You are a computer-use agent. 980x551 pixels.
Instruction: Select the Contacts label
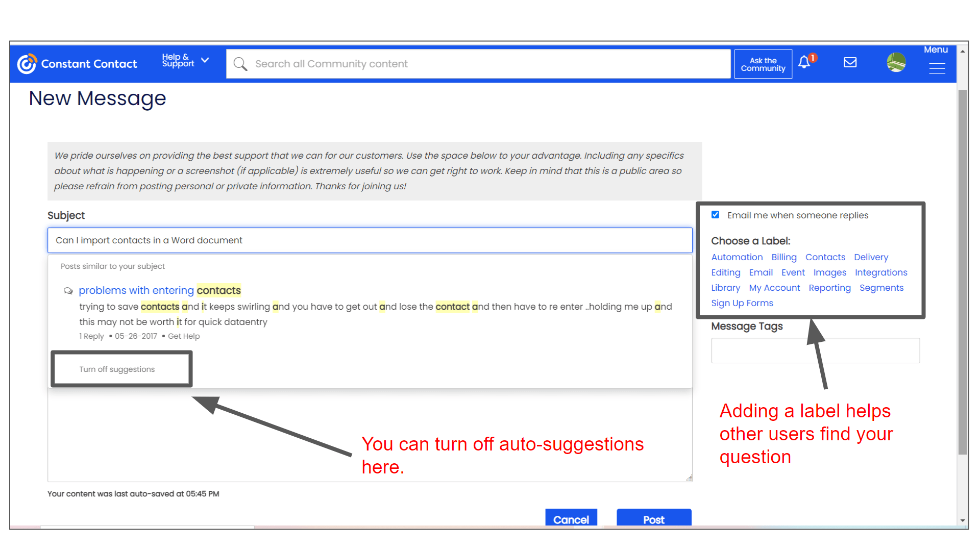pyautogui.click(x=825, y=257)
